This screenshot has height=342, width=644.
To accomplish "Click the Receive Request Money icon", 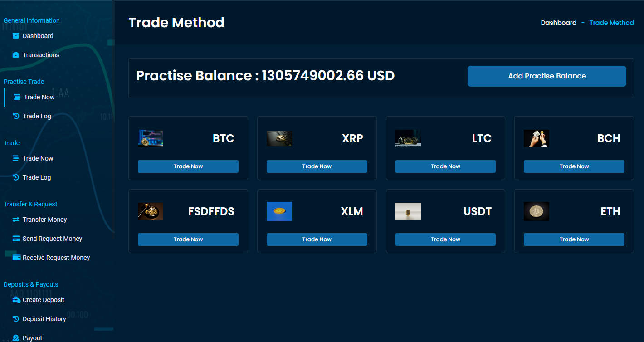I will tap(16, 258).
